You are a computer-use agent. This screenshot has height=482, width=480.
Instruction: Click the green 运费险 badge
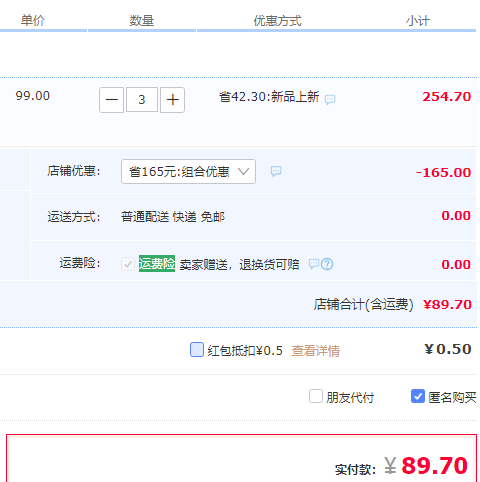point(157,264)
